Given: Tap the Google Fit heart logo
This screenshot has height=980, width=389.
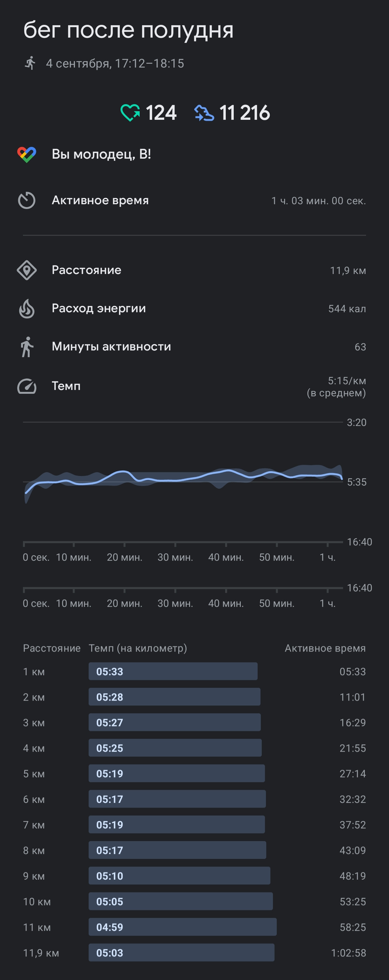Looking at the screenshot, I should 27,155.
